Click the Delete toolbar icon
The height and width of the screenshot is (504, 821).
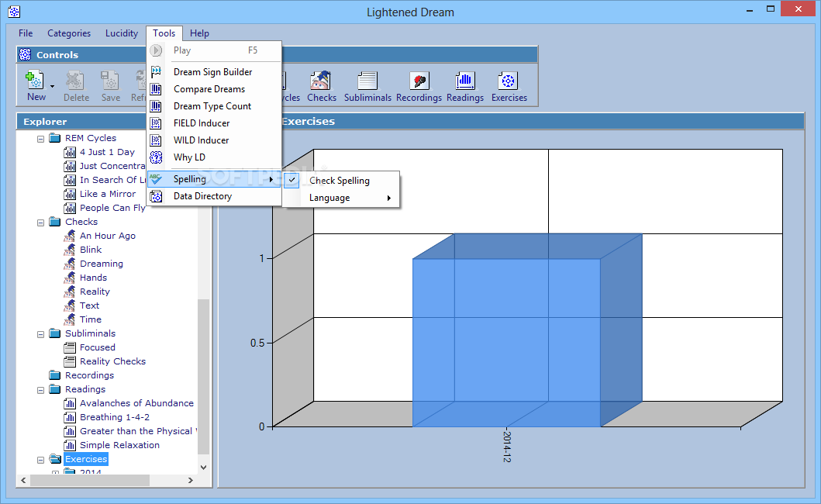(74, 80)
